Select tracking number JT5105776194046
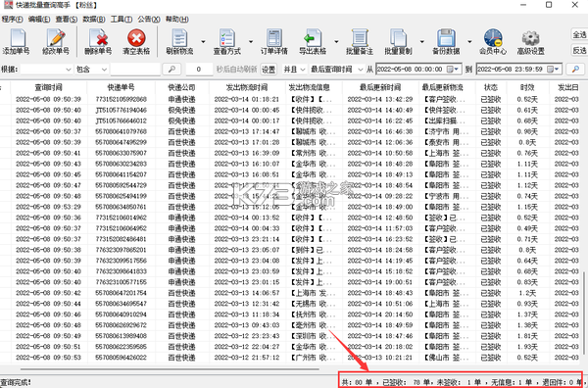The height and width of the screenshot is (388, 588). (121, 110)
